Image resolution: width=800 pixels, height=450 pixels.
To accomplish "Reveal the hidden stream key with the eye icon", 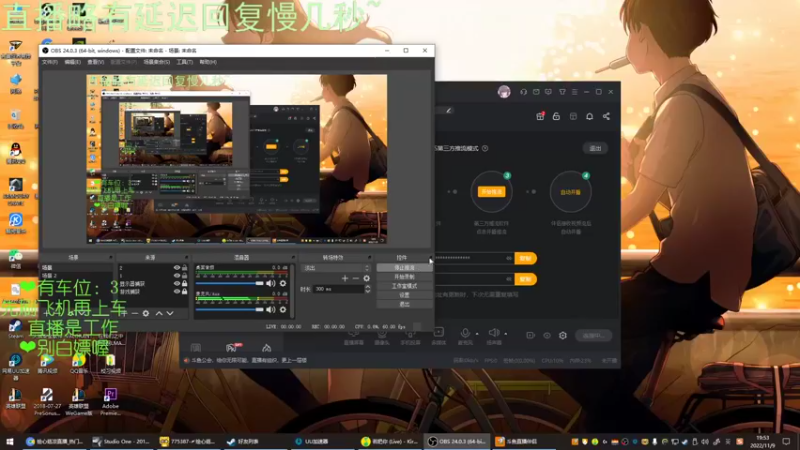I will [x=509, y=258].
